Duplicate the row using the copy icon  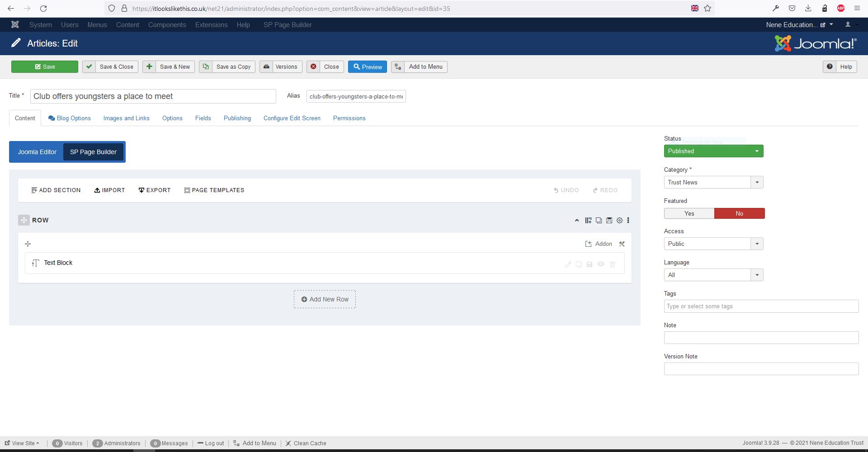point(599,220)
